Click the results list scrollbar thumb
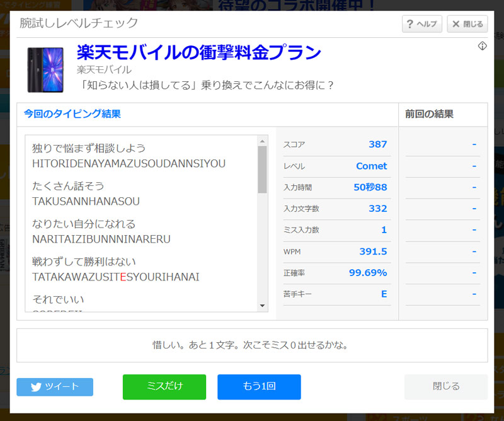The image size is (504, 421). [x=262, y=170]
